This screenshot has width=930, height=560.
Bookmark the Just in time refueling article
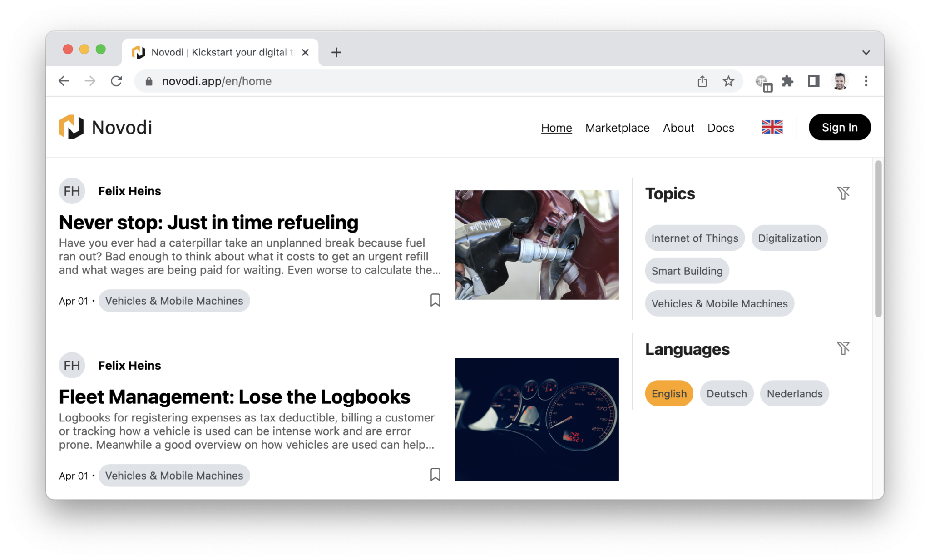tap(435, 300)
